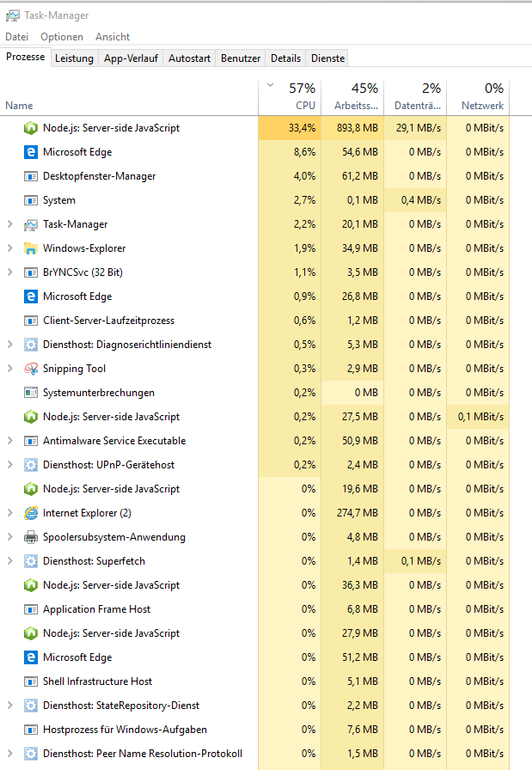Click the BrYNCSvc (32 Bit) icon

(30, 272)
